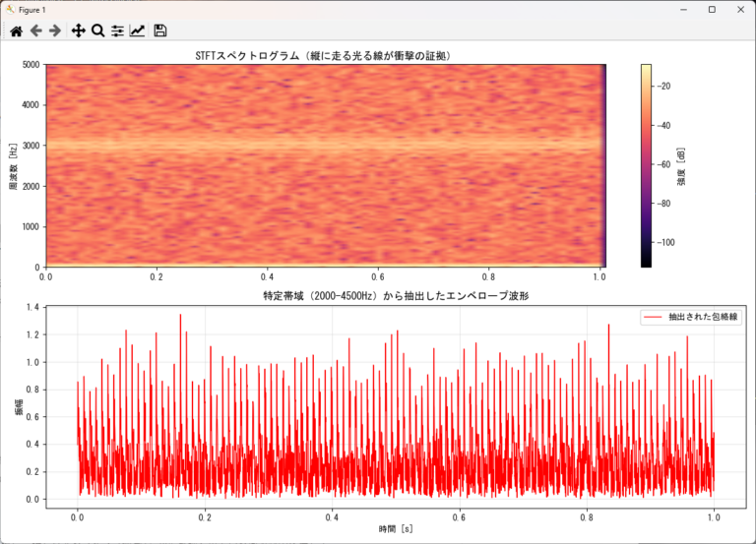Go forward to next view arrow

[55, 30]
